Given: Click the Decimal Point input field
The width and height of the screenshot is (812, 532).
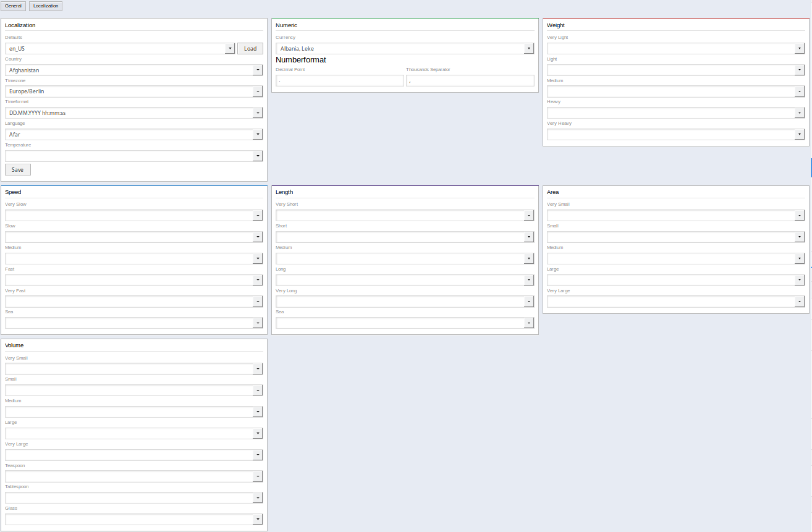Looking at the screenshot, I should coord(339,81).
